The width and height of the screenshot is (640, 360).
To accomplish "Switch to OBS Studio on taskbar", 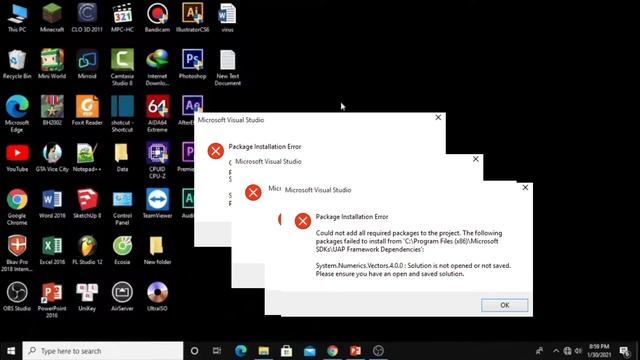I will [378, 351].
